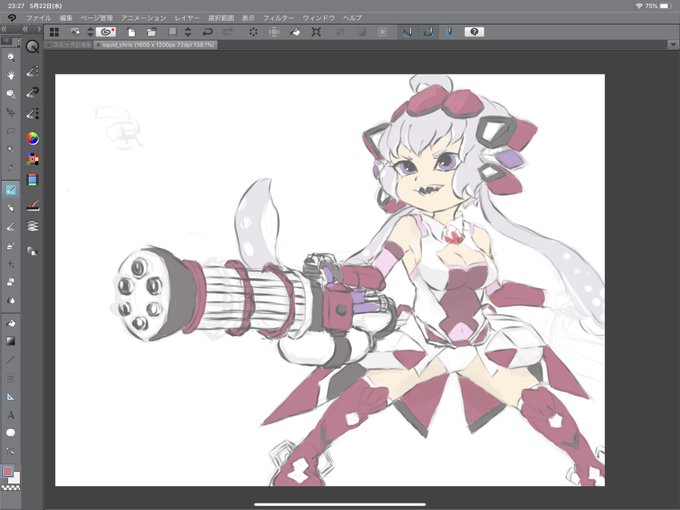Toggle Snap to Grid
The width and height of the screenshot is (680, 510).
pyautogui.click(x=449, y=32)
